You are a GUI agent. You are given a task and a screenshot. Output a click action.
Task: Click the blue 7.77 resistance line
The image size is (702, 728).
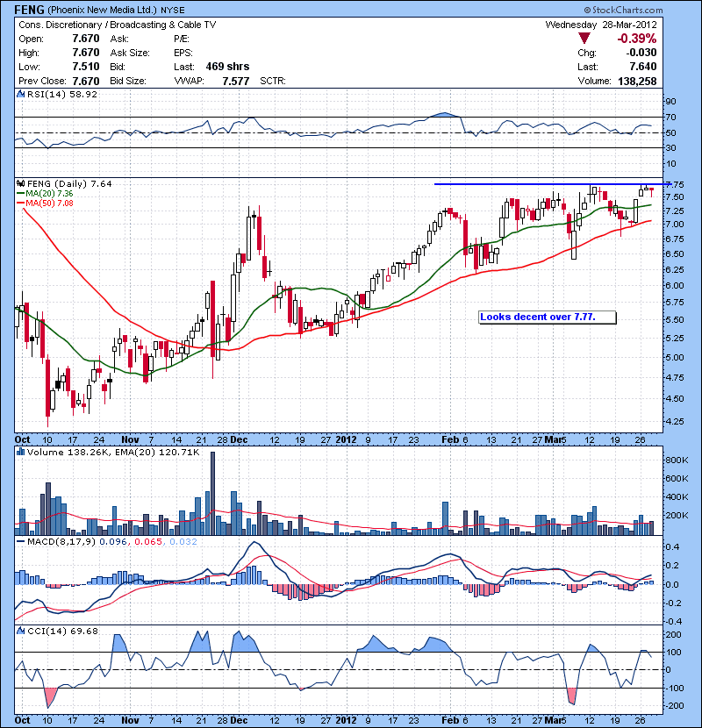[552, 184]
